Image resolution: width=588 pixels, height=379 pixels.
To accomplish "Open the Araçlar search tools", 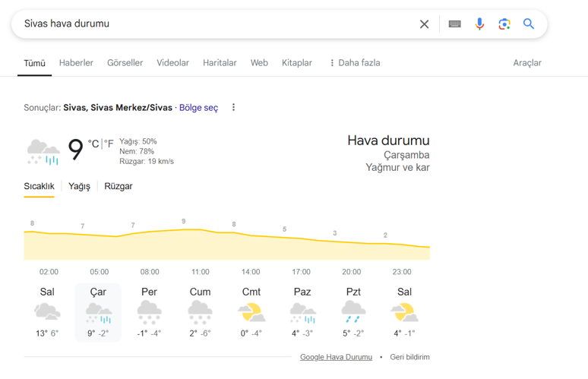I will click(x=527, y=63).
